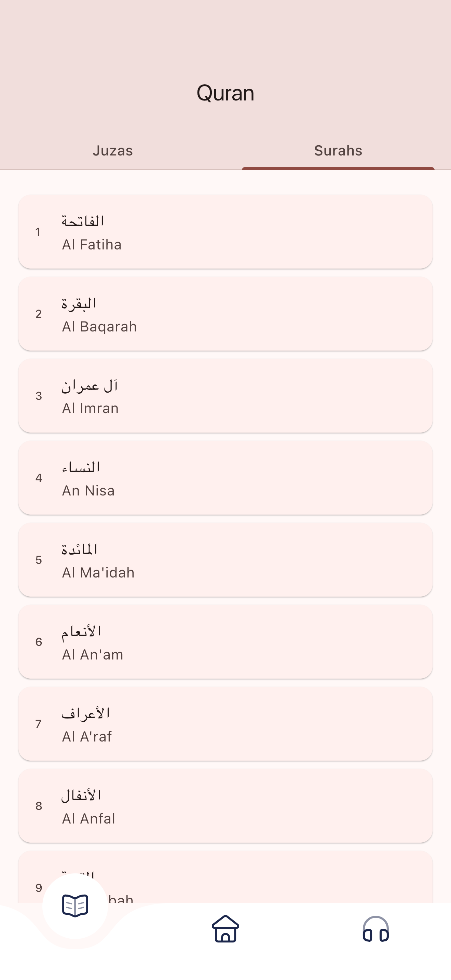Choose the Al An'am surah card
Image resolution: width=451 pixels, height=980 pixels.
(x=225, y=642)
